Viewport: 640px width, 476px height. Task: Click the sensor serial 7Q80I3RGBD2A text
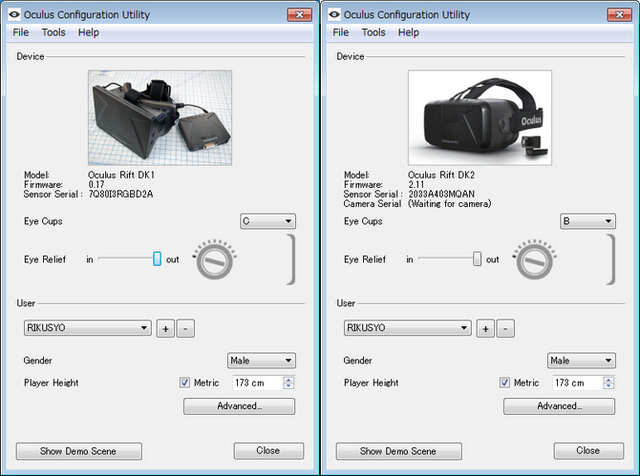tap(121, 194)
